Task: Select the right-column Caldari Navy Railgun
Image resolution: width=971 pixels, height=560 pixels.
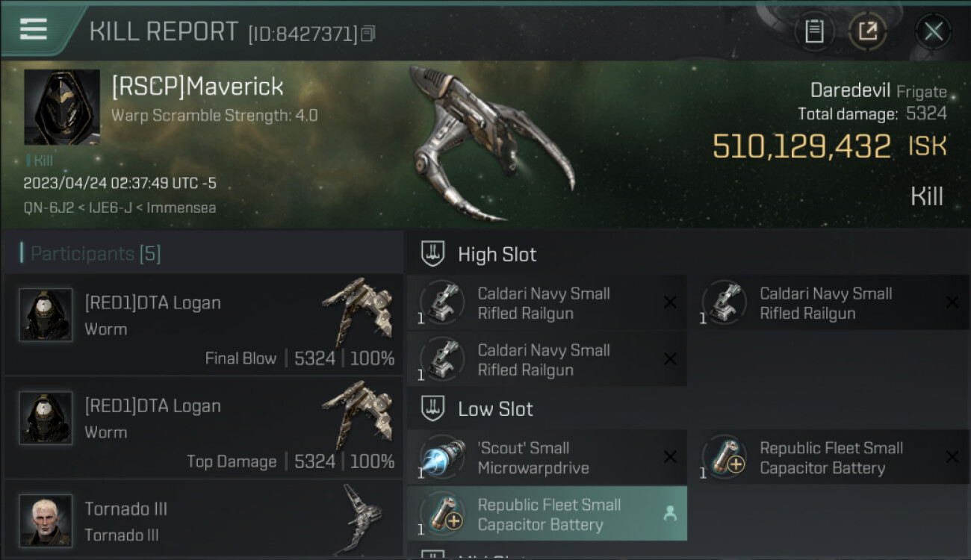Action: click(x=829, y=303)
